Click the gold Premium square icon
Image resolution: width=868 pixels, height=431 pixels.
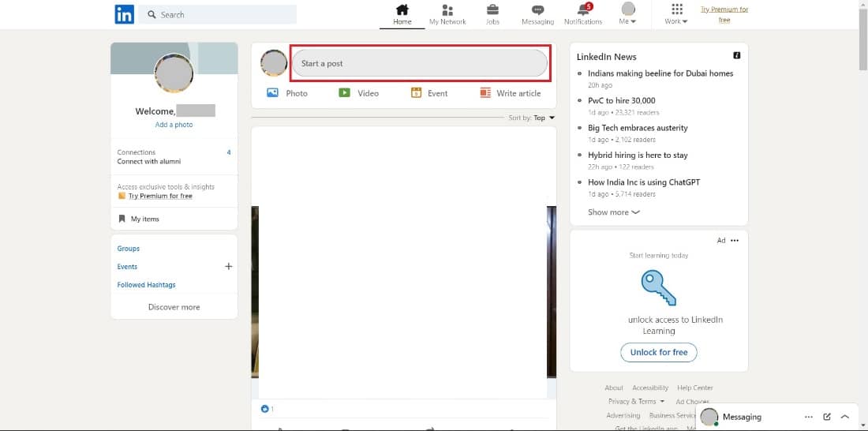122,196
